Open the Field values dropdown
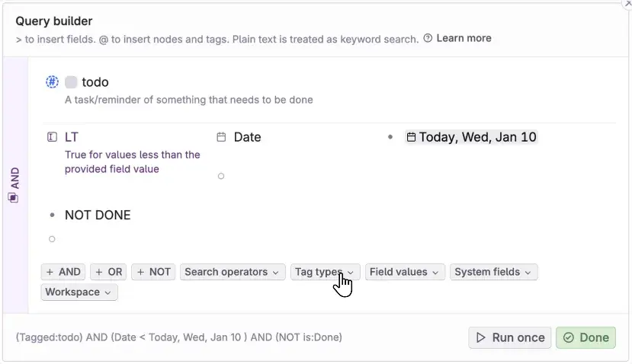 click(x=405, y=272)
